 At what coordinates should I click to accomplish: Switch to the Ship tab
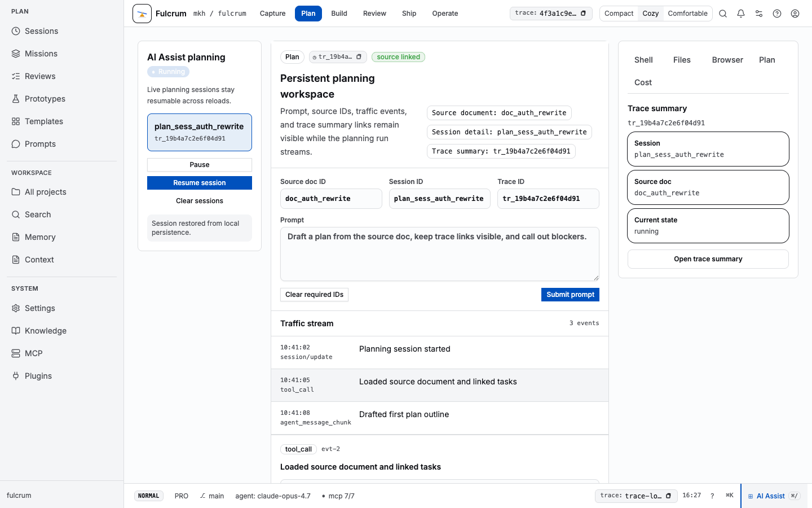point(409,14)
